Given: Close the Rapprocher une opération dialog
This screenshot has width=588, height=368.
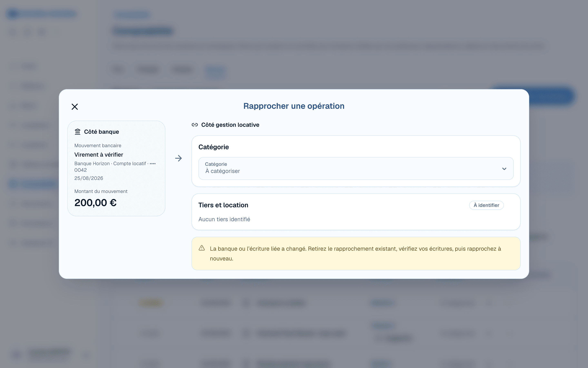Looking at the screenshot, I should pyautogui.click(x=75, y=107).
